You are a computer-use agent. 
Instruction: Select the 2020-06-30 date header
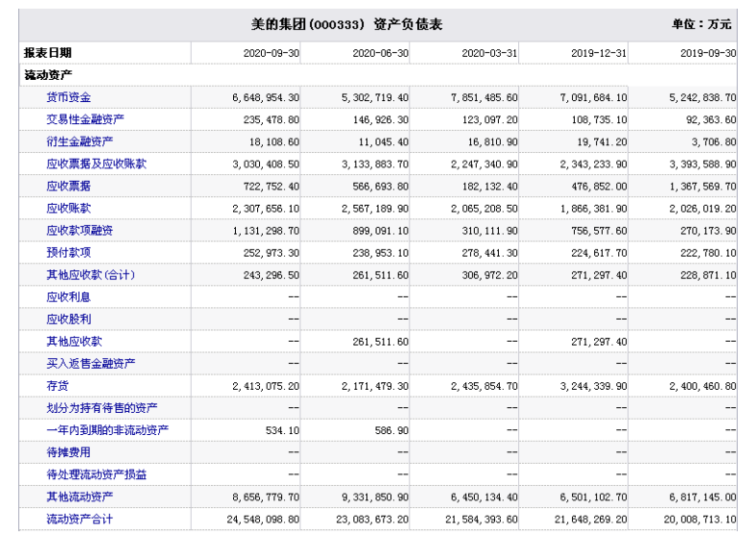click(380, 53)
